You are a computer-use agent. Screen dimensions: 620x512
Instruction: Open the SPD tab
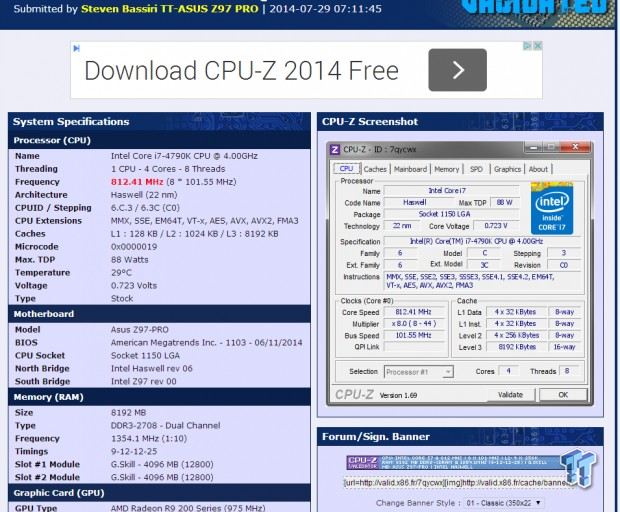(x=476, y=169)
